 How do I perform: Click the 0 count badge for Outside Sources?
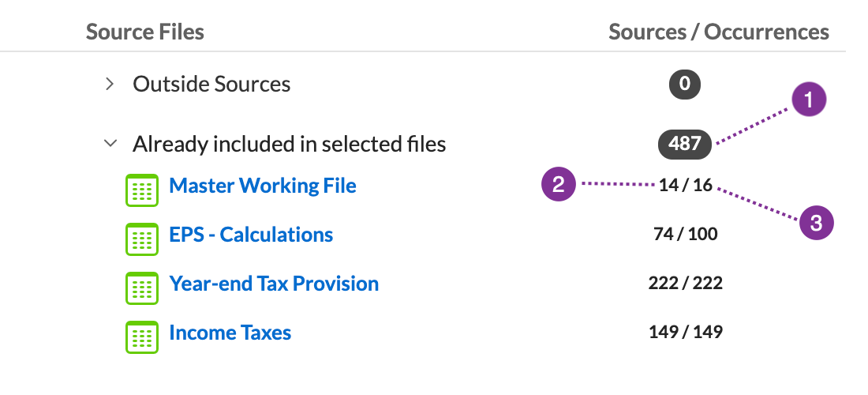point(685,85)
